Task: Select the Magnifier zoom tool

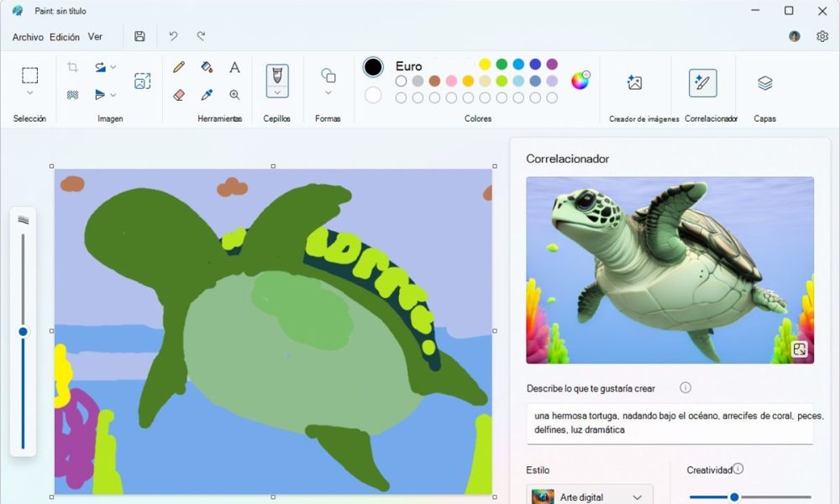Action: (x=234, y=94)
